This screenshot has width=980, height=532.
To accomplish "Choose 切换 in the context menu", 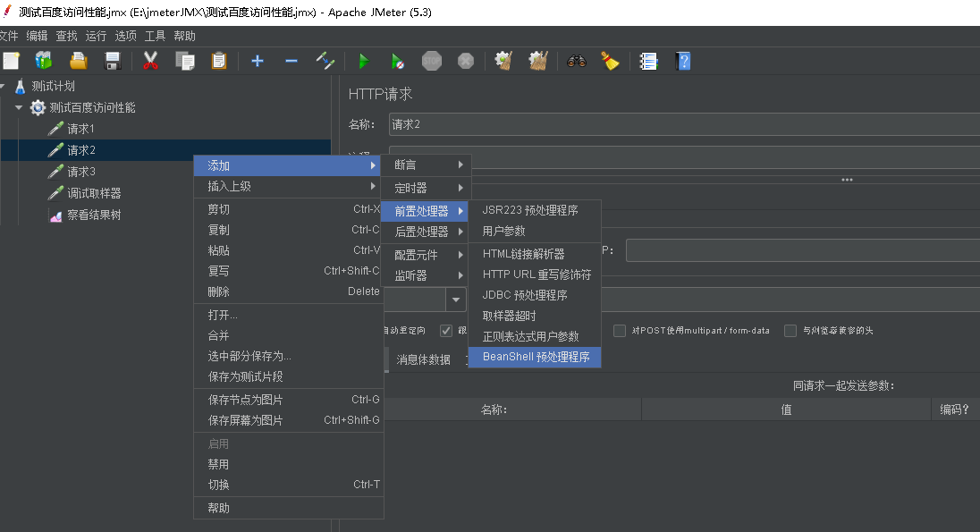I will [x=288, y=486].
